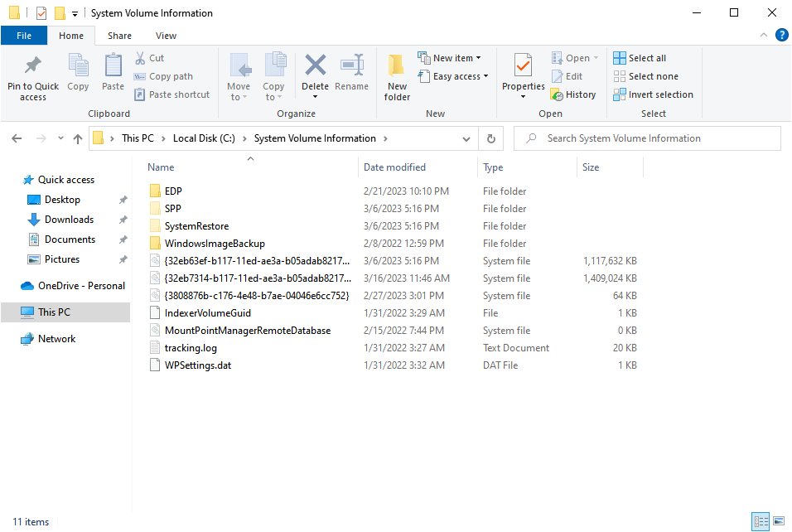Open the Copy to dropdown

point(273,77)
